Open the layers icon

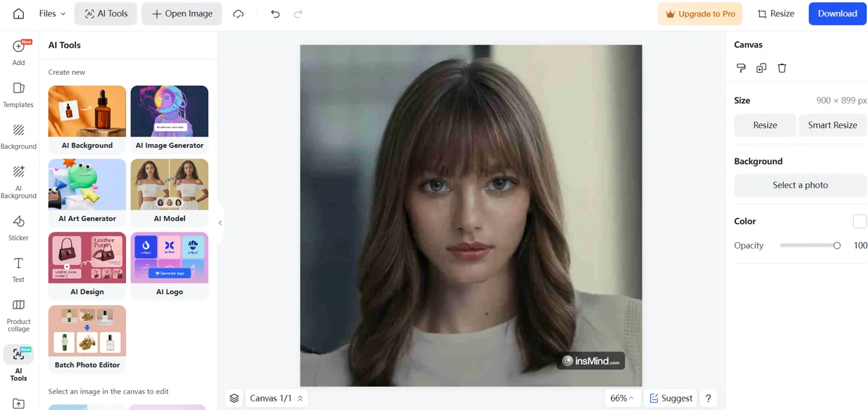pyautogui.click(x=234, y=398)
